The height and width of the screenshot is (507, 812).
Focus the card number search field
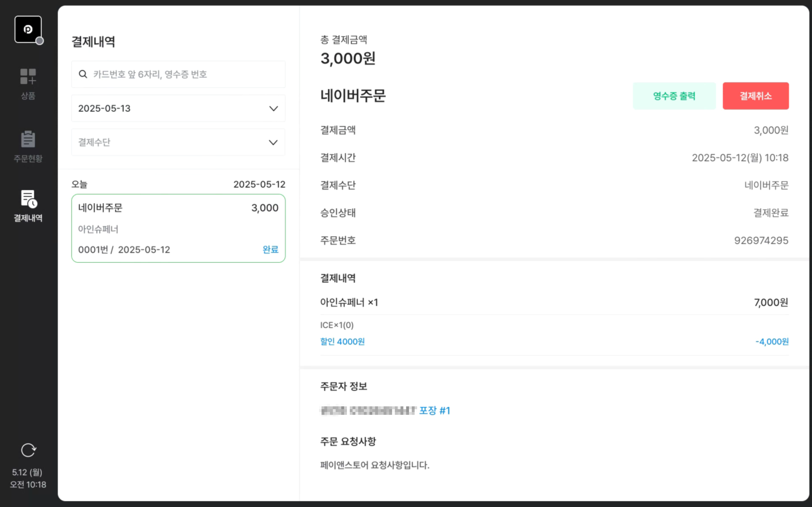tap(178, 74)
